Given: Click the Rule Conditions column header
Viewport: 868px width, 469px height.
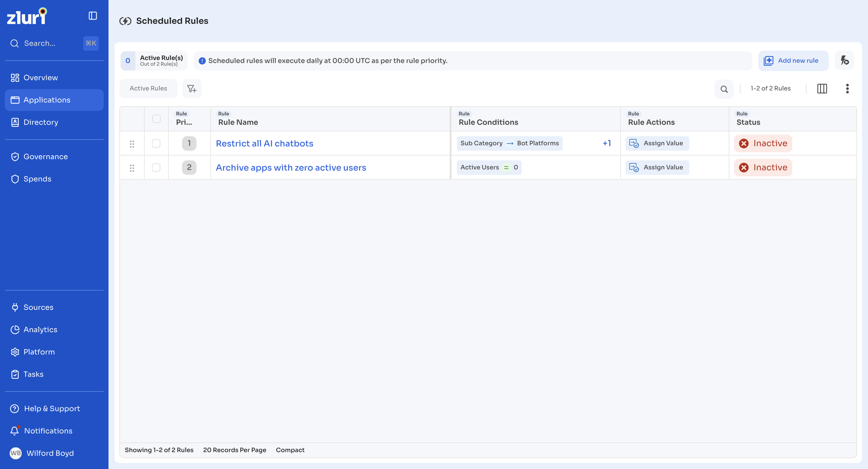Looking at the screenshot, I should (536, 118).
